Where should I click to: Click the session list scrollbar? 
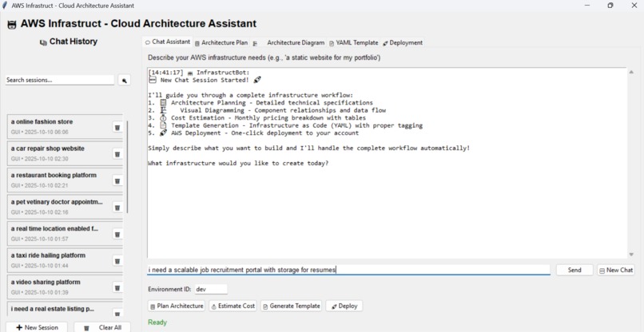pyautogui.click(x=127, y=166)
